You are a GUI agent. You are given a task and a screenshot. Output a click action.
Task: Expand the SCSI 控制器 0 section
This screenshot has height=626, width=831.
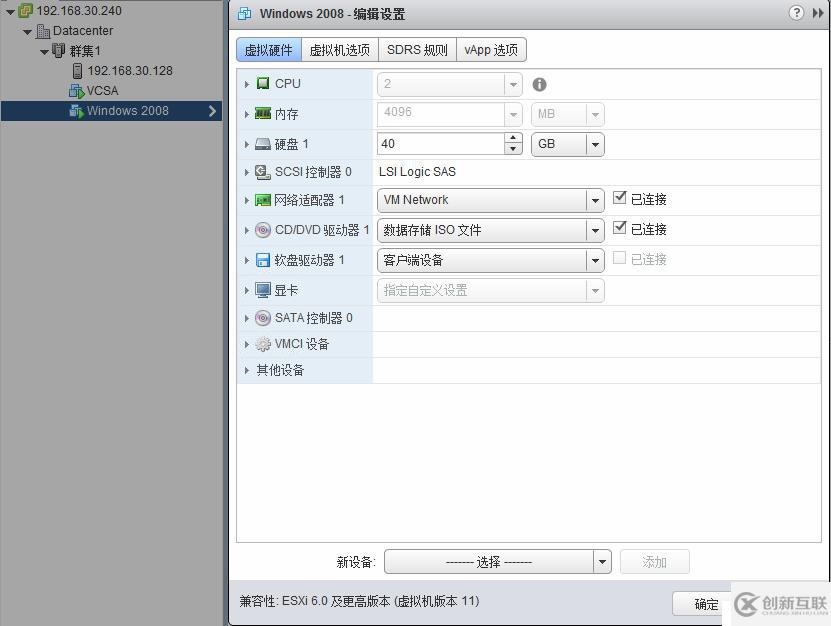coord(246,171)
